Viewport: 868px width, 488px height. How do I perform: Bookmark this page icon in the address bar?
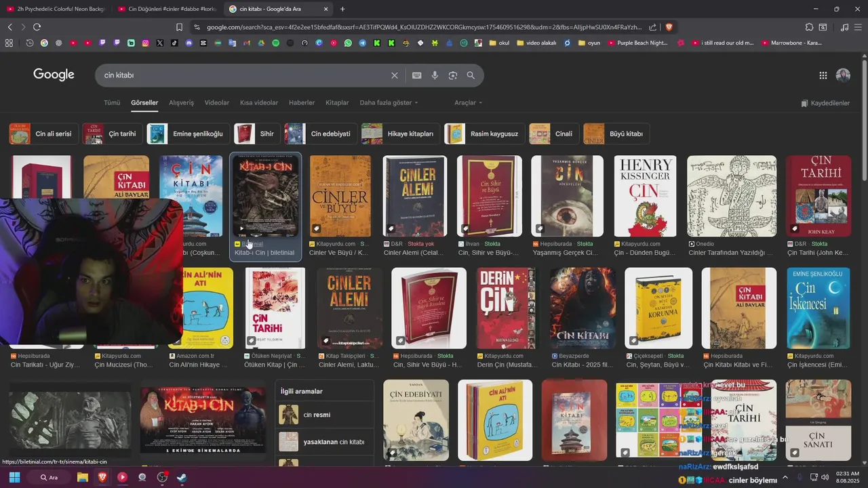click(x=179, y=27)
